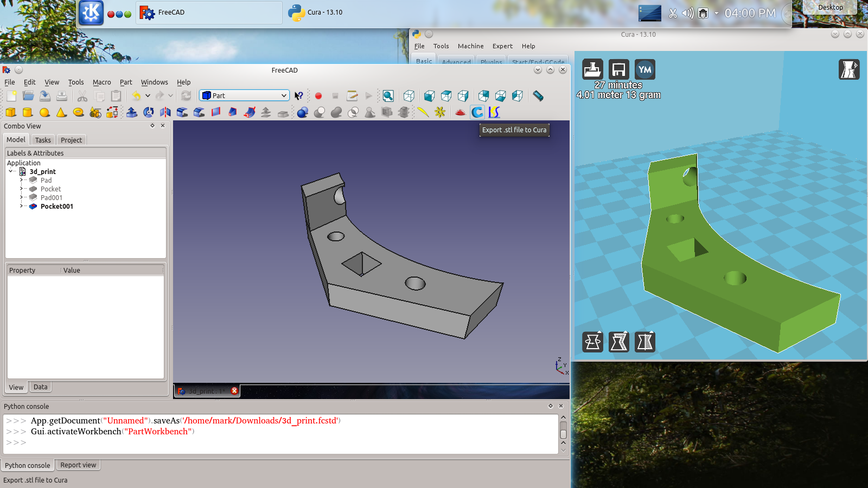
Task: Open the Macro menu in FreeCAD
Action: point(101,82)
